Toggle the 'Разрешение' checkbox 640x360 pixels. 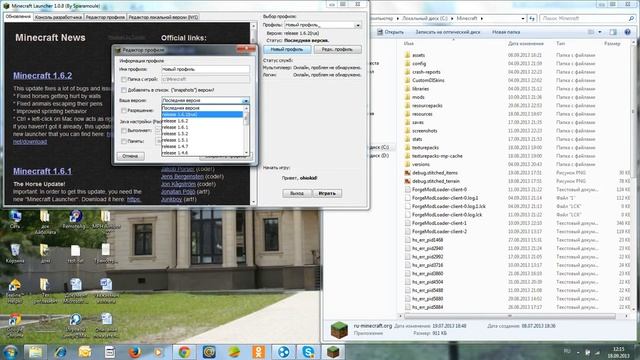coord(124,111)
